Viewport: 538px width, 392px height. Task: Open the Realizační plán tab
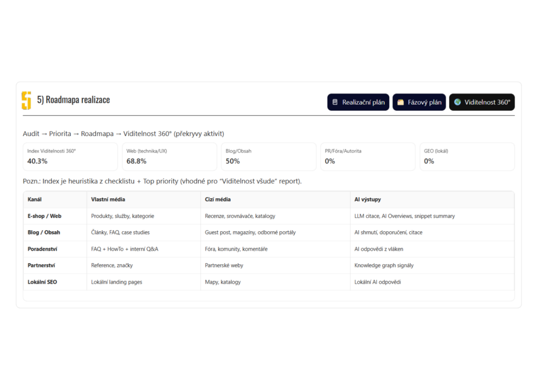coord(358,102)
